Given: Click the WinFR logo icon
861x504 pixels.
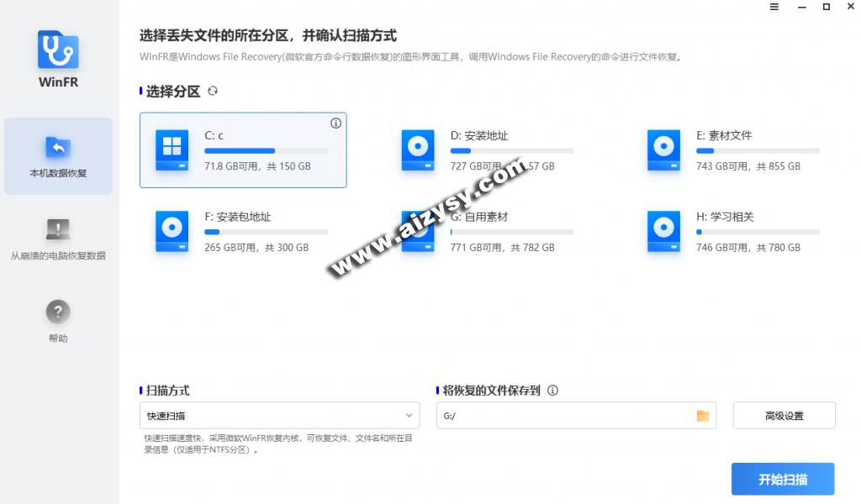Looking at the screenshot, I should pos(58,50).
